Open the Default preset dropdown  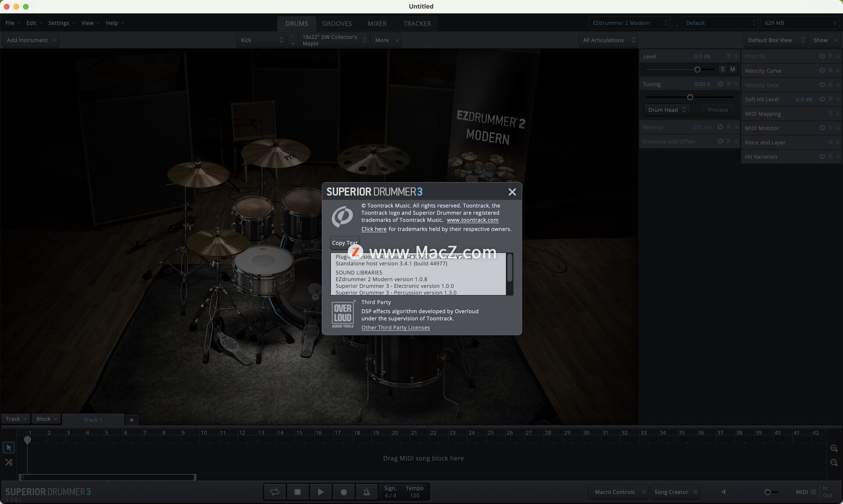click(x=720, y=23)
